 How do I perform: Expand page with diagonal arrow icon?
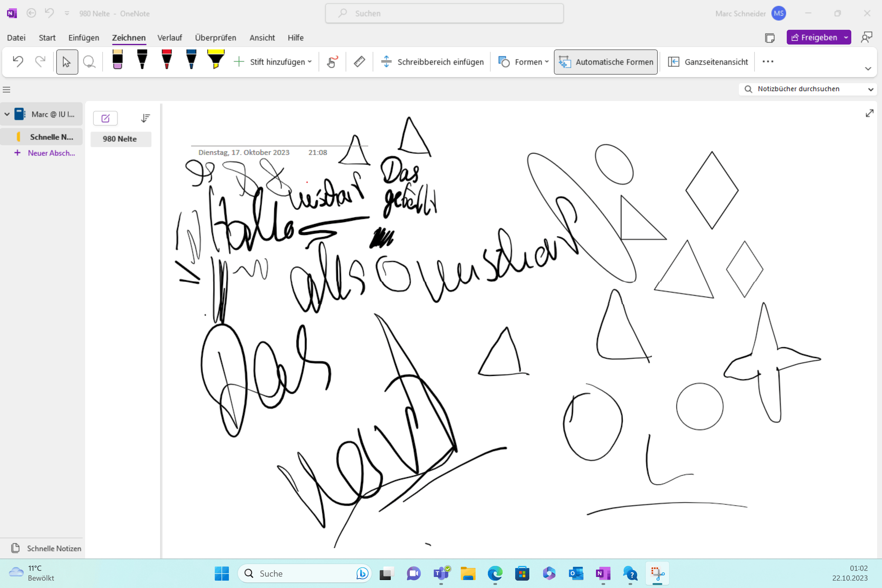click(869, 113)
